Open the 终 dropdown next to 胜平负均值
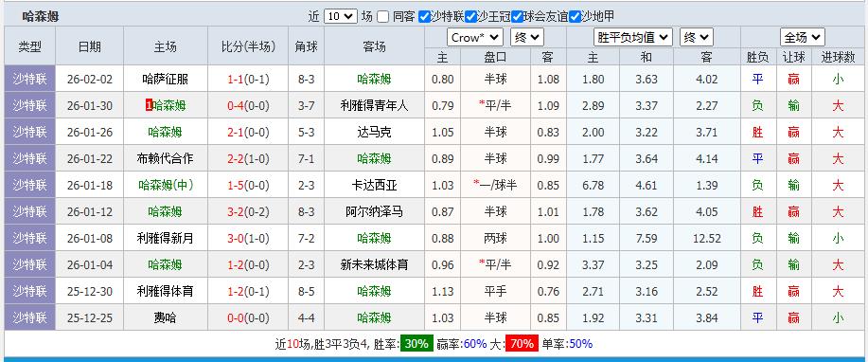Screen dimensions: 868x362 [x=697, y=38]
